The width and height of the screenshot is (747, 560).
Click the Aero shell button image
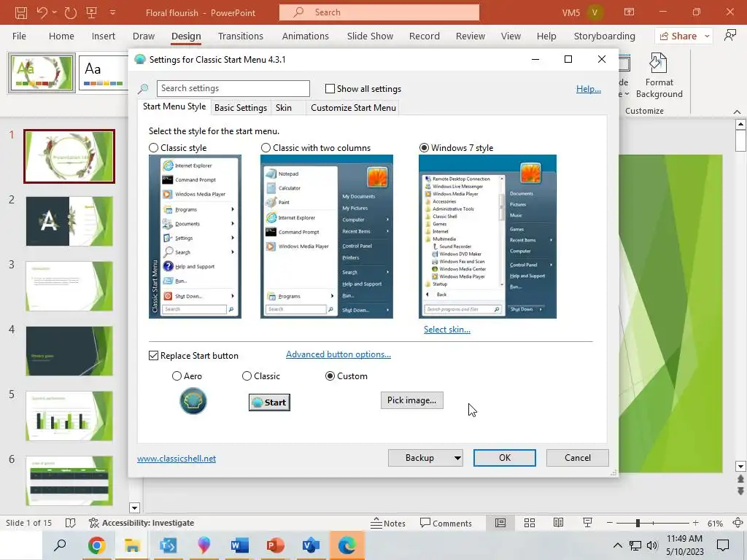pos(193,401)
